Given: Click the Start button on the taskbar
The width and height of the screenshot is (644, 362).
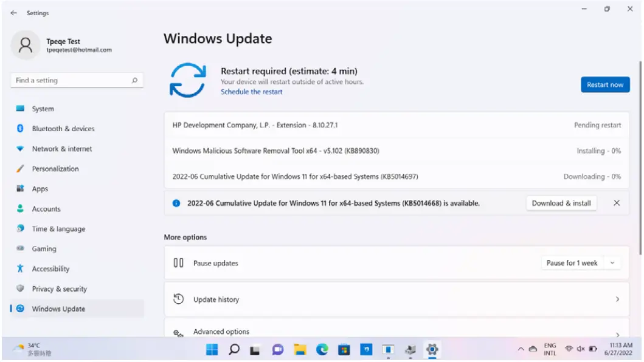Looking at the screenshot, I should [x=212, y=349].
